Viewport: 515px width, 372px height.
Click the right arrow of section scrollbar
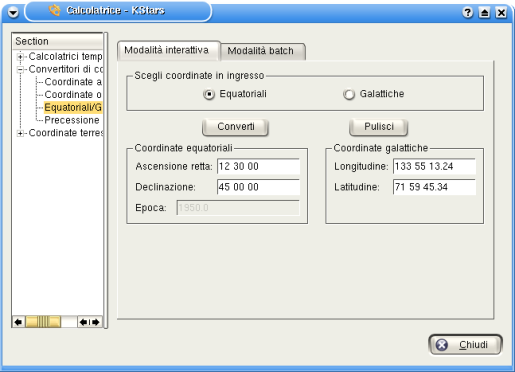[x=96, y=322]
